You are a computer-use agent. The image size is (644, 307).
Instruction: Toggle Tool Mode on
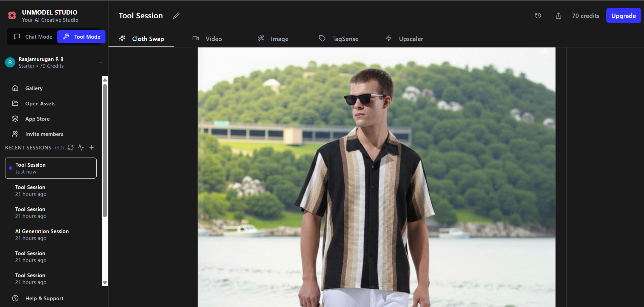point(81,36)
